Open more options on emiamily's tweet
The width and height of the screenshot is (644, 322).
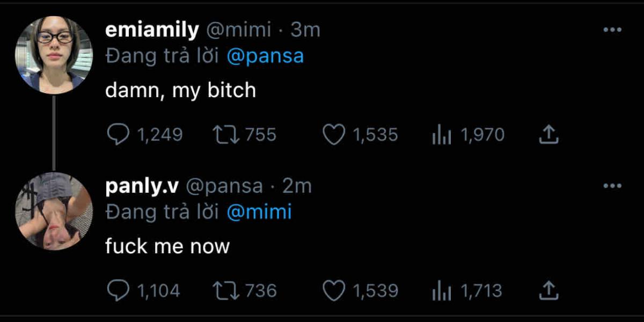click(612, 30)
